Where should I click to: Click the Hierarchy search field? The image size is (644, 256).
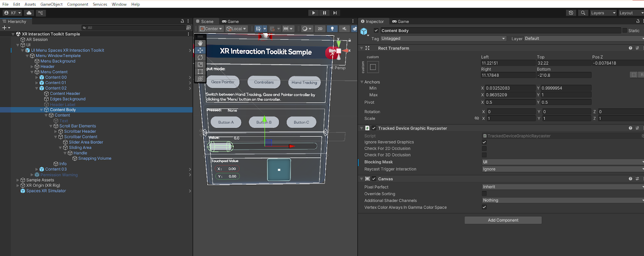pos(133,28)
